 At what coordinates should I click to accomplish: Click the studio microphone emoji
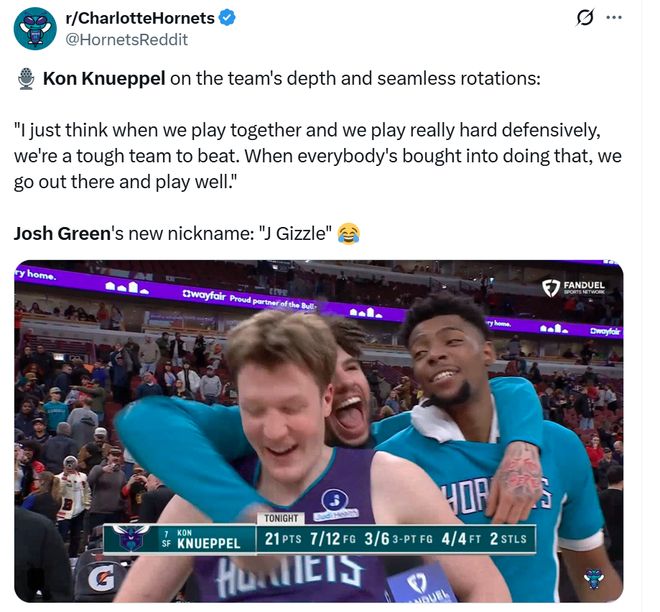[x=26, y=79]
